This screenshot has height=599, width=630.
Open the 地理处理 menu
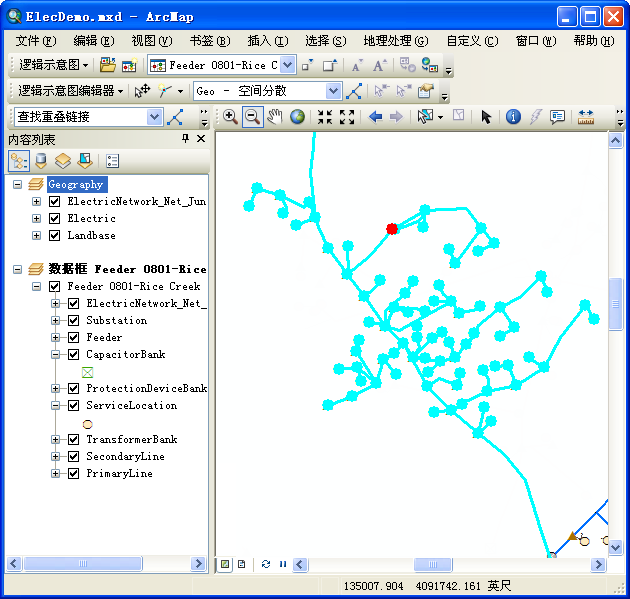pos(395,41)
